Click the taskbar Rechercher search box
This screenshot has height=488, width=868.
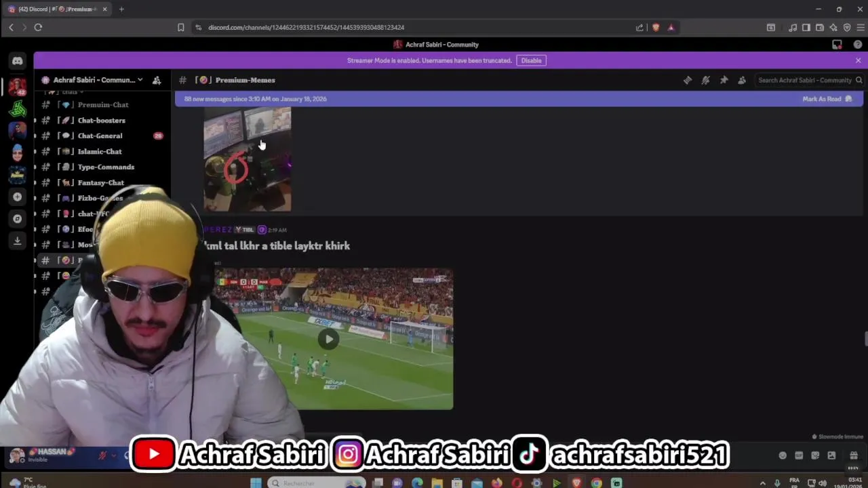(315, 483)
